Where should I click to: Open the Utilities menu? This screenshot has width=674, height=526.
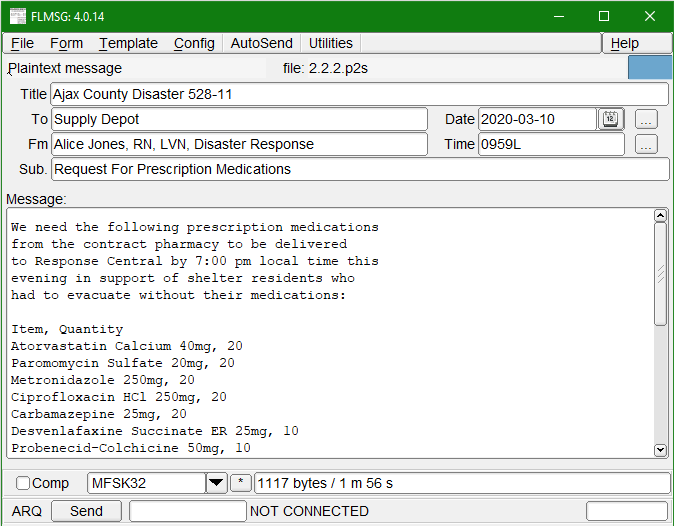pyautogui.click(x=330, y=43)
